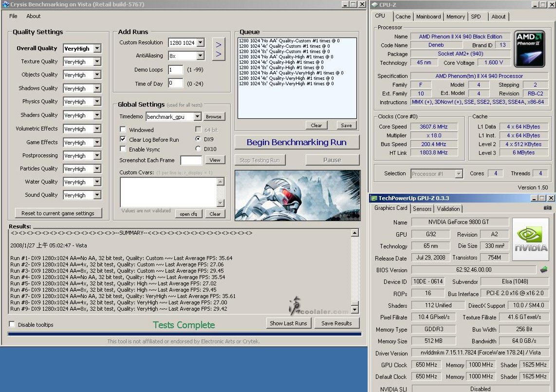The height and width of the screenshot is (392, 556).
Task: Click the queue Save button
Action: pos(347,125)
